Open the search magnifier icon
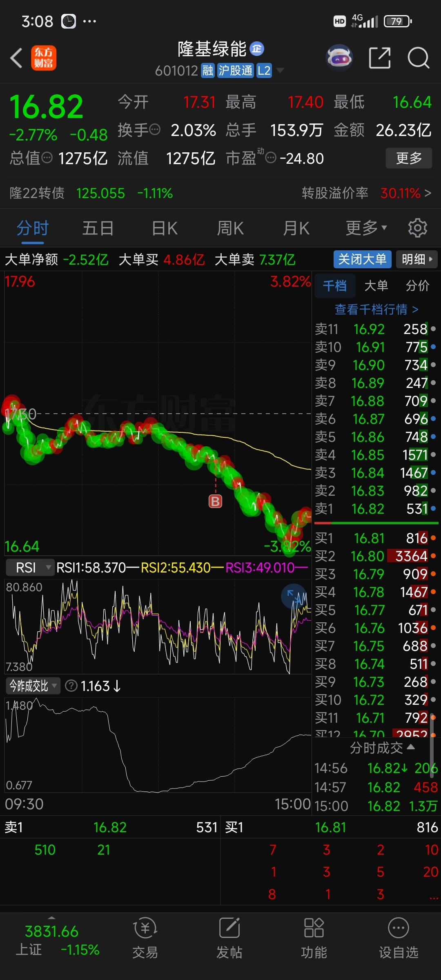This screenshot has height=980, width=441. click(x=419, y=58)
